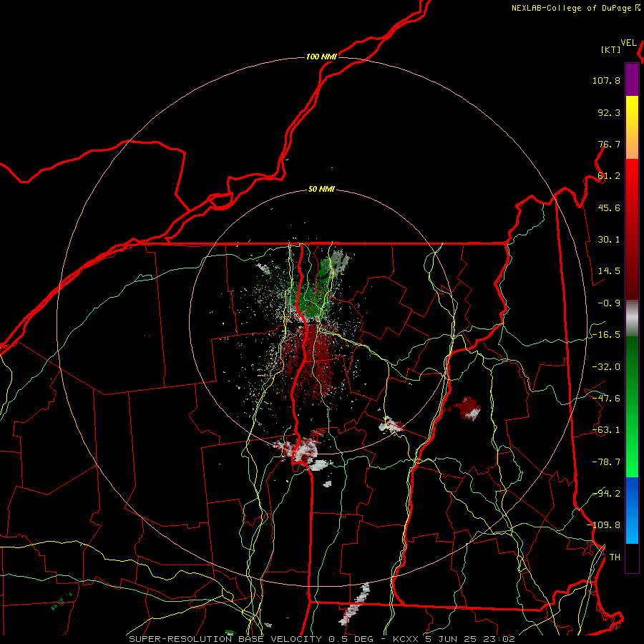Click the 107.8 velocity scale value

tap(606, 80)
